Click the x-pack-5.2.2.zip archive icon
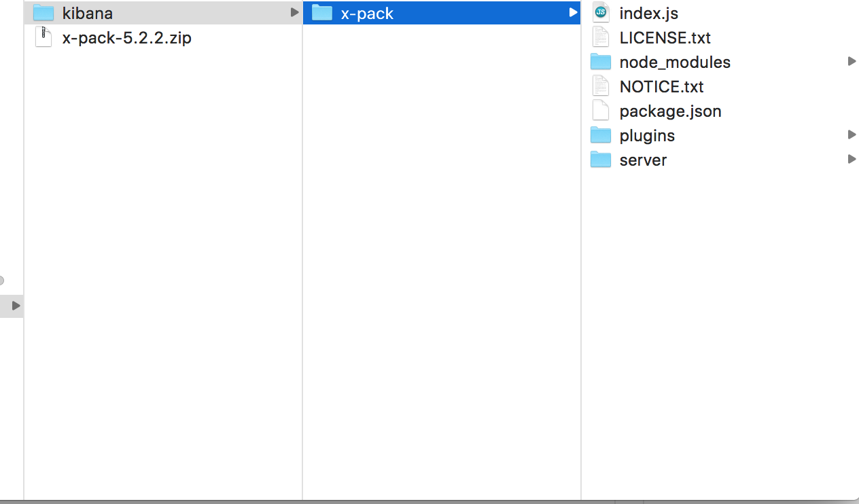Viewport: 859px width, 504px height. (43, 37)
